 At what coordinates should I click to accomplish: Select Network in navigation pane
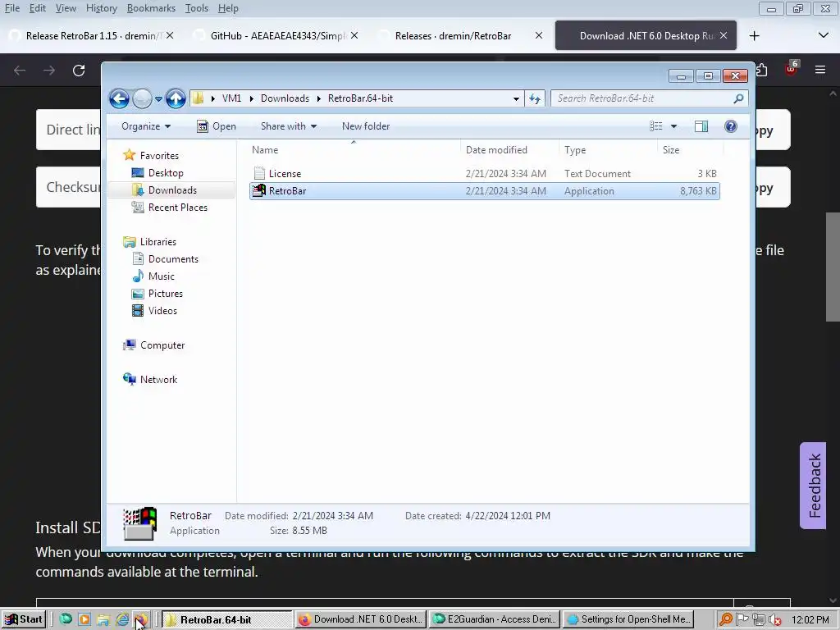158,380
